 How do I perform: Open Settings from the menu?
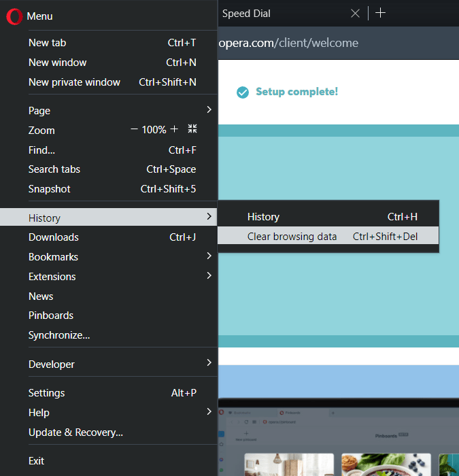[x=109, y=393]
